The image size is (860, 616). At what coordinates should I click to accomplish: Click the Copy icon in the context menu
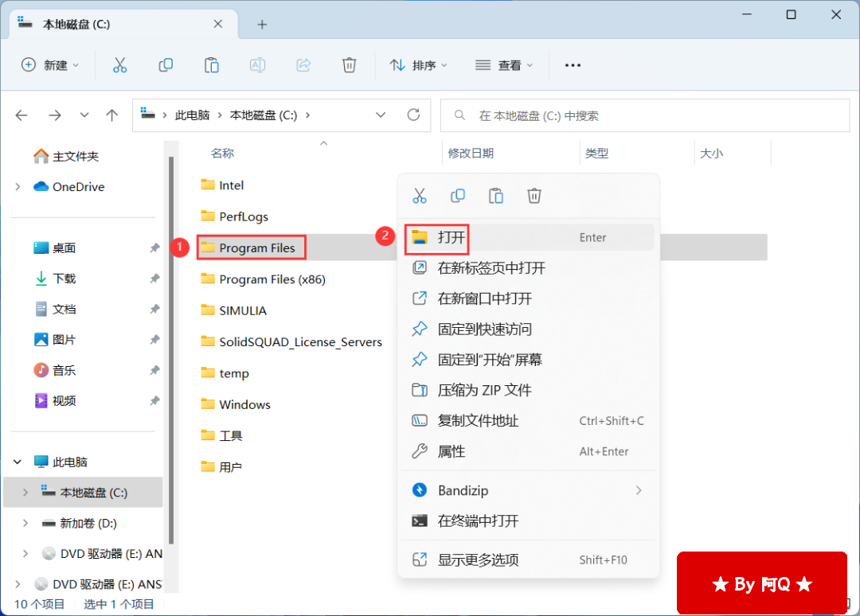tap(458, 196)
